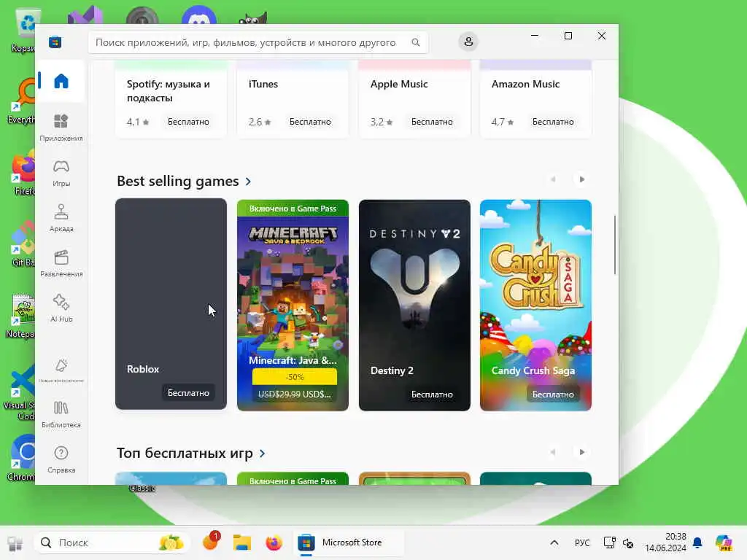Click the Microsoft Store logo icon
The height and width of the screenshot is (560, 747).
coord(55,42)
